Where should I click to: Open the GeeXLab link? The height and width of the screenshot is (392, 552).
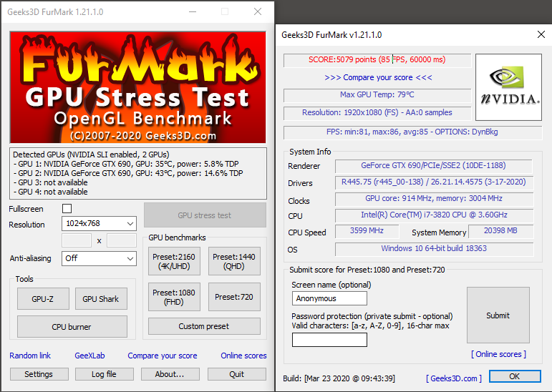tap(89, 356)
